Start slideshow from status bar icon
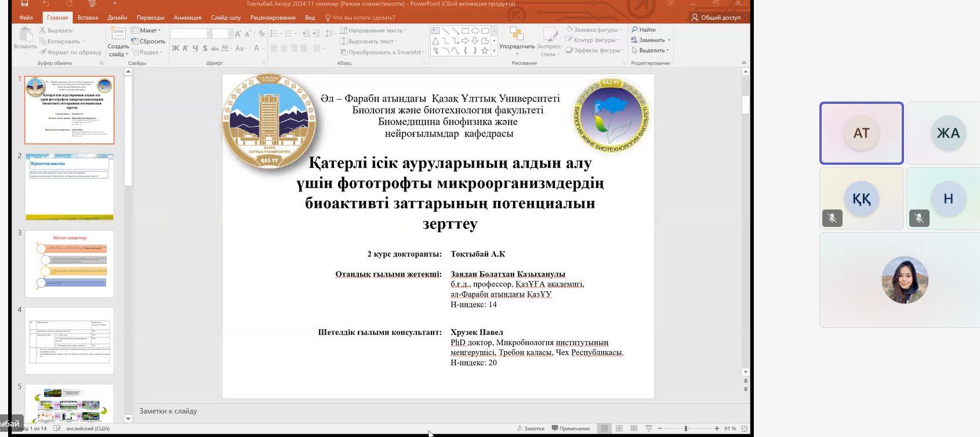The width and height of the screenshot is (980, 437). point(649,428)
